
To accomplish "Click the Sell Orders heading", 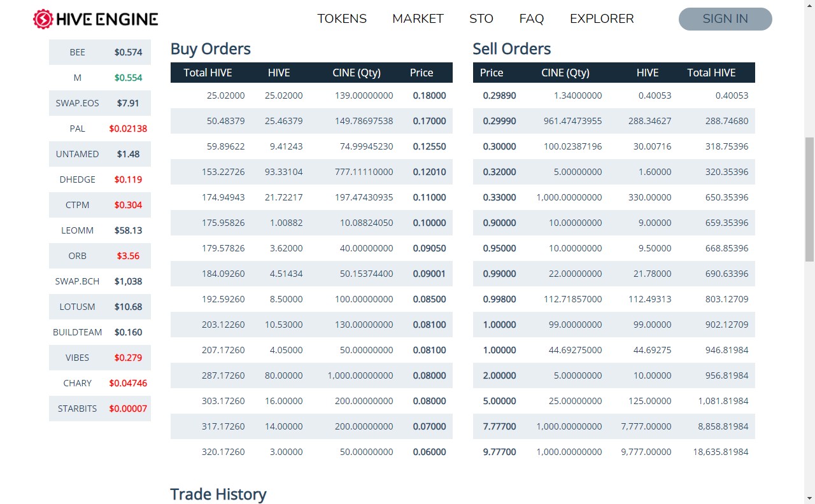I will [512, 49].
